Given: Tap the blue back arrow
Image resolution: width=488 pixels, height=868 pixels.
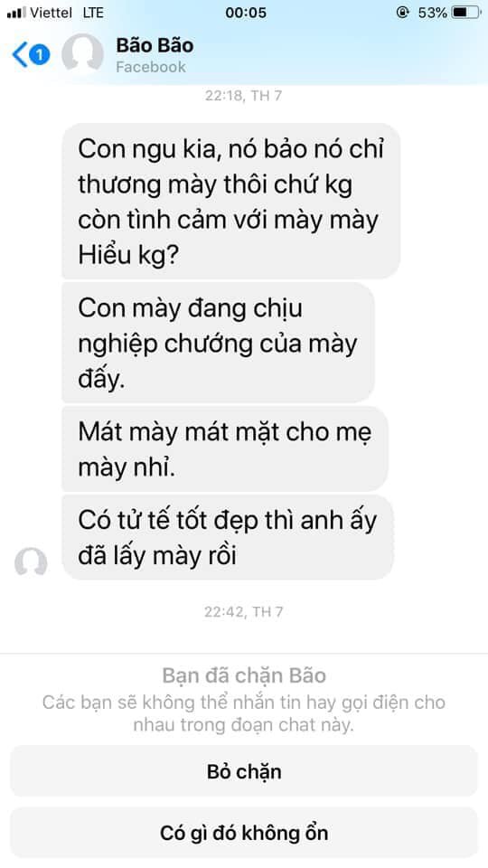Looking at the screenshot, I should point(19,55).
